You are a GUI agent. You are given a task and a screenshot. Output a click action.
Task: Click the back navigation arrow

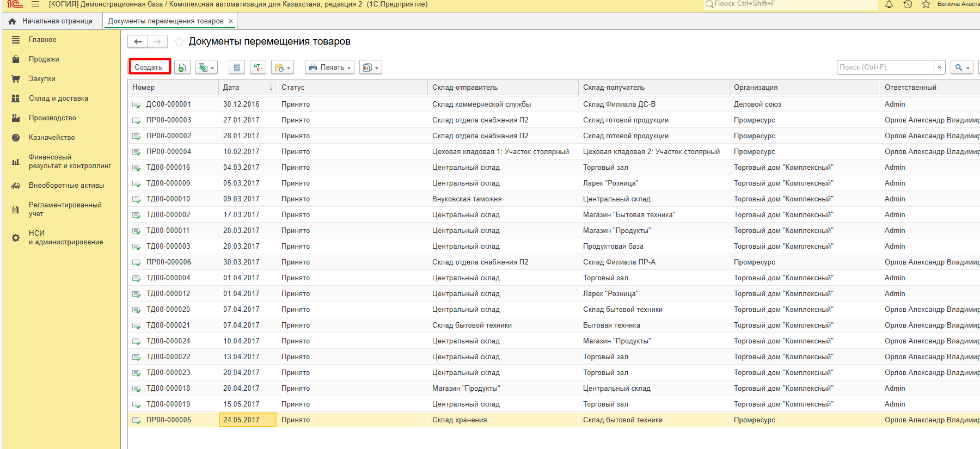[138, 42]
